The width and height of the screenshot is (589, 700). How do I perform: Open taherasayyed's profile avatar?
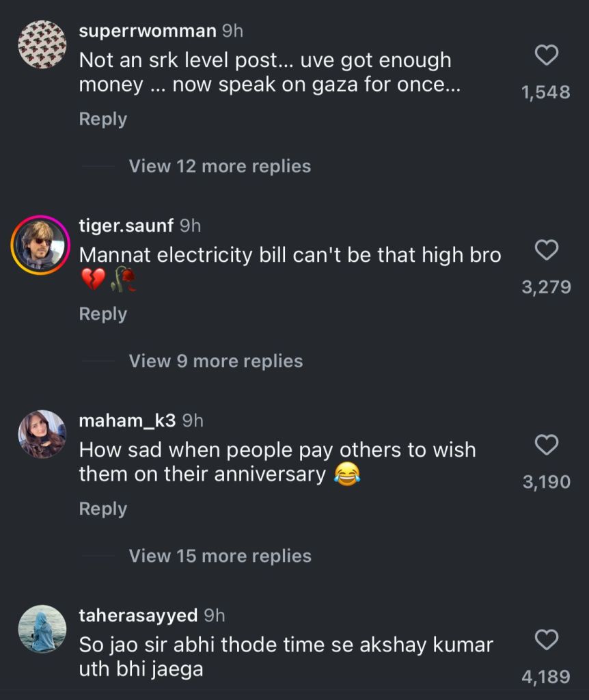click(42, 629)
